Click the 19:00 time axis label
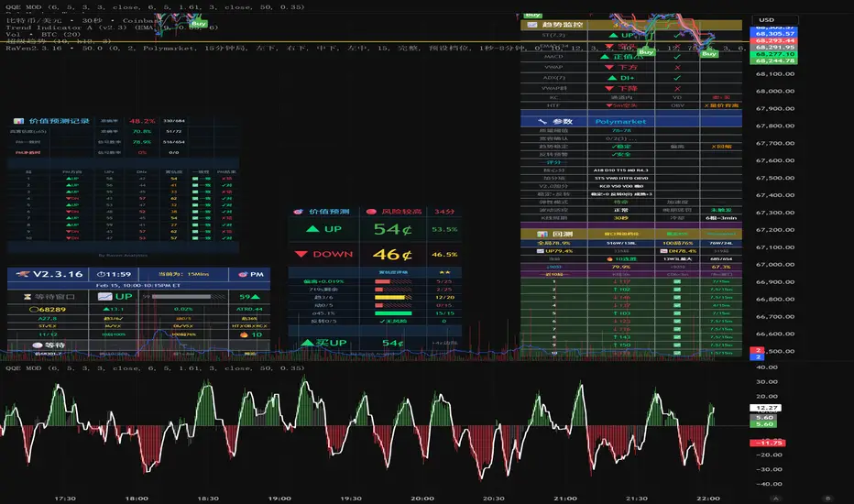Image resolution: width=854 pixels, height=504 pixels. [279, 499]
